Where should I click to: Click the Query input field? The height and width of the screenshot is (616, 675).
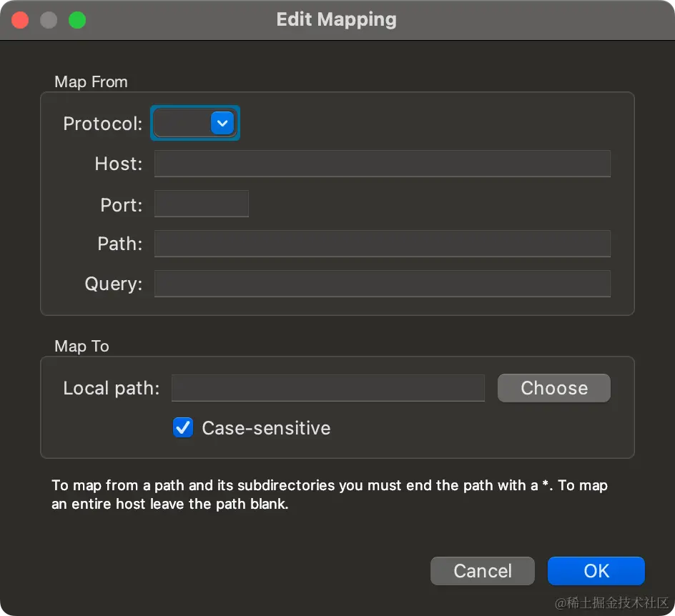tap(383, 284)
